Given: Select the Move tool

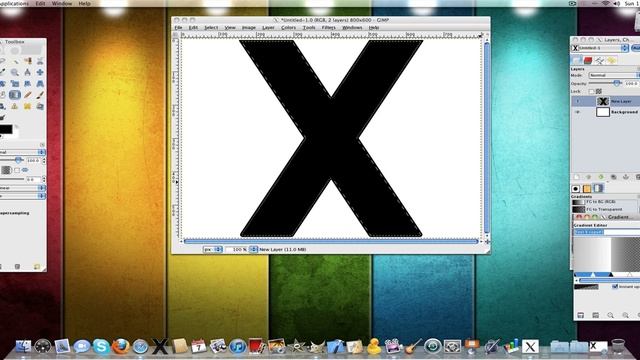Looking at the screenshot, I should (x=40, y=72).
